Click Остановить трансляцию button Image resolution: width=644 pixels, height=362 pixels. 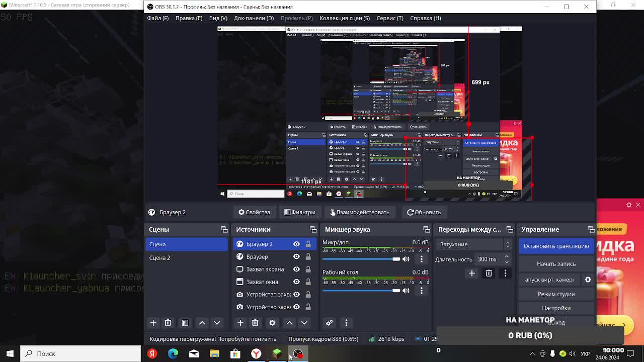tap(556, 246)
